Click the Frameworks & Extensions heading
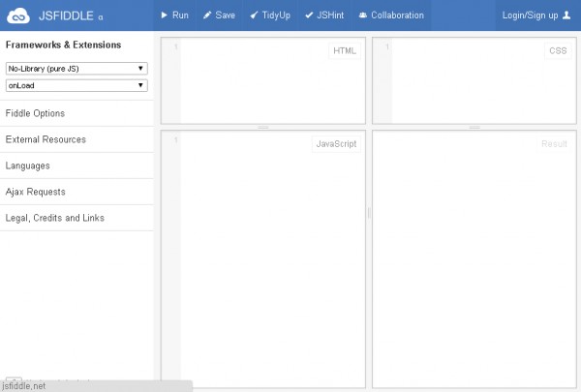This screenshot has height=392, width=581. (63, 45)
